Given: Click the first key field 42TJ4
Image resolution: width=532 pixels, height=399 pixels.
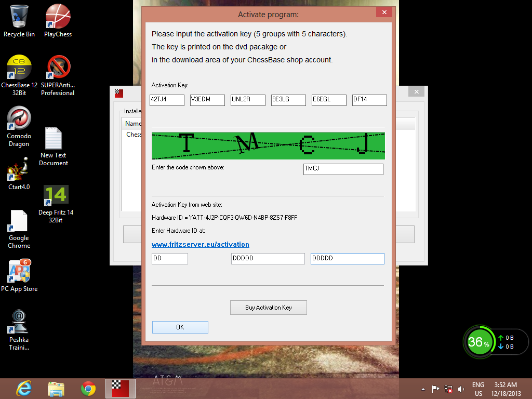Looking at the screenshot, I should coord(167,100).
